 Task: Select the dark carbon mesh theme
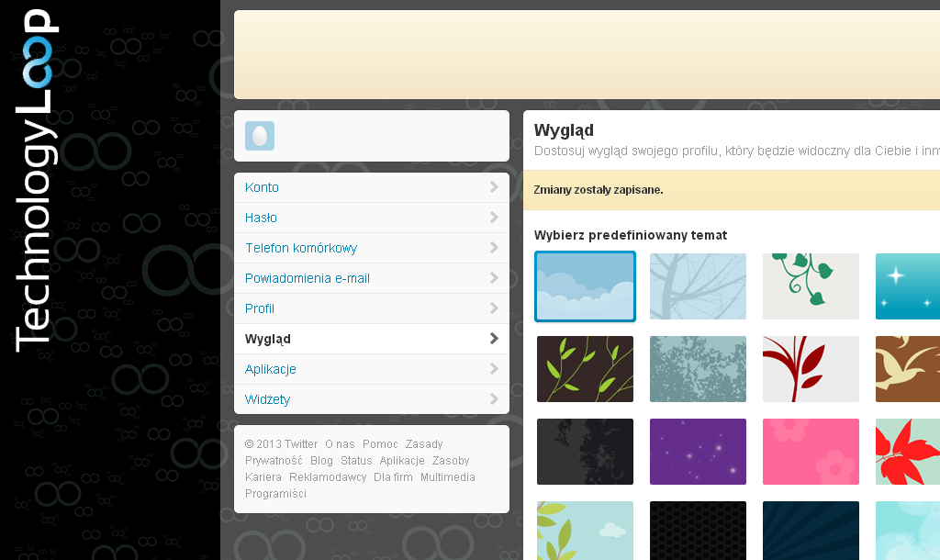[698, 531]
